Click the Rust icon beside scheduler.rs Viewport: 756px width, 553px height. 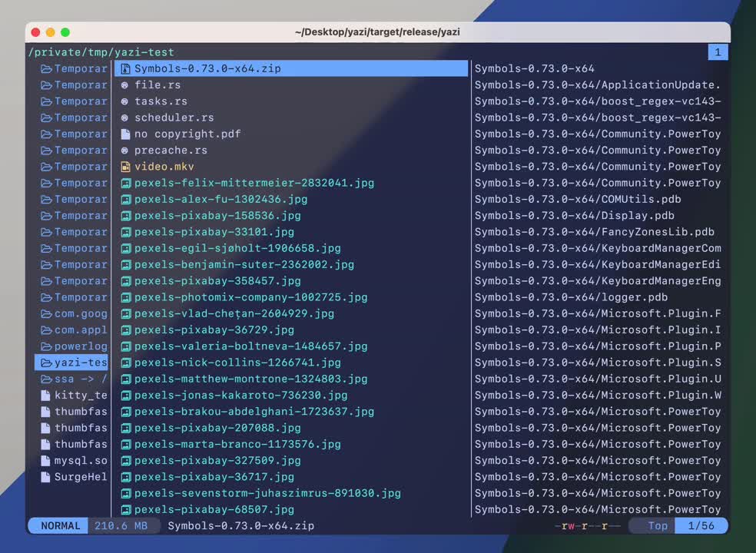(x=125, y=118)
